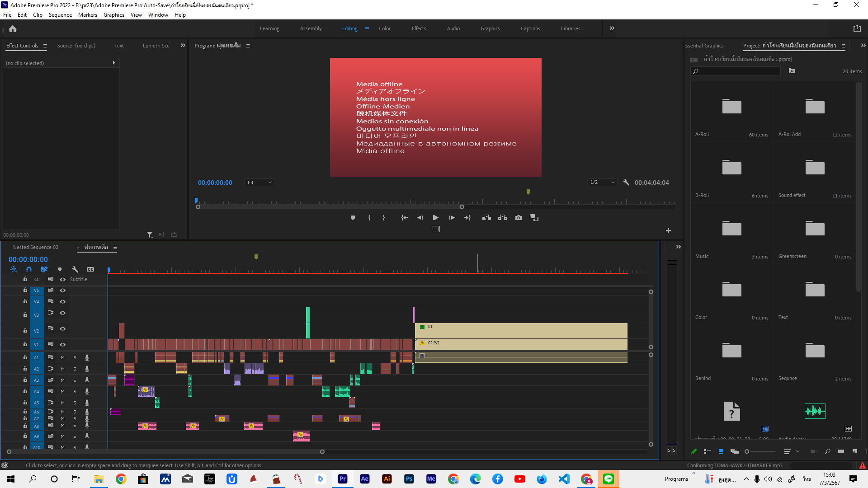Screen dimensions: 868x488
Task: Hide the V5 track output
Action: tap(63, 291)
